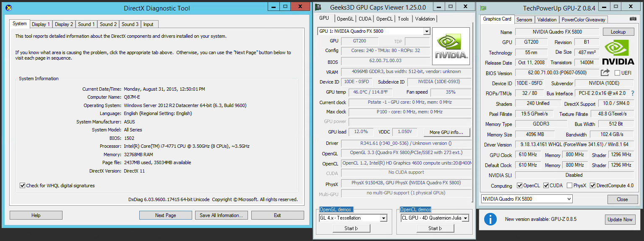Open the CUDA tab in GPU Caps Viewer
The height and width of the screenshot is (241, 644).
(x=365, y=19)
